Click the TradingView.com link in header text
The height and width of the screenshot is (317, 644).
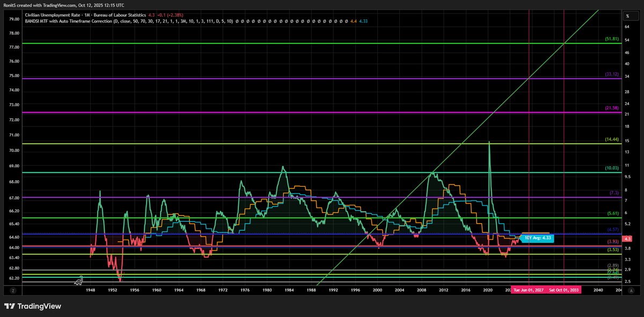click(x=60, y=5)
